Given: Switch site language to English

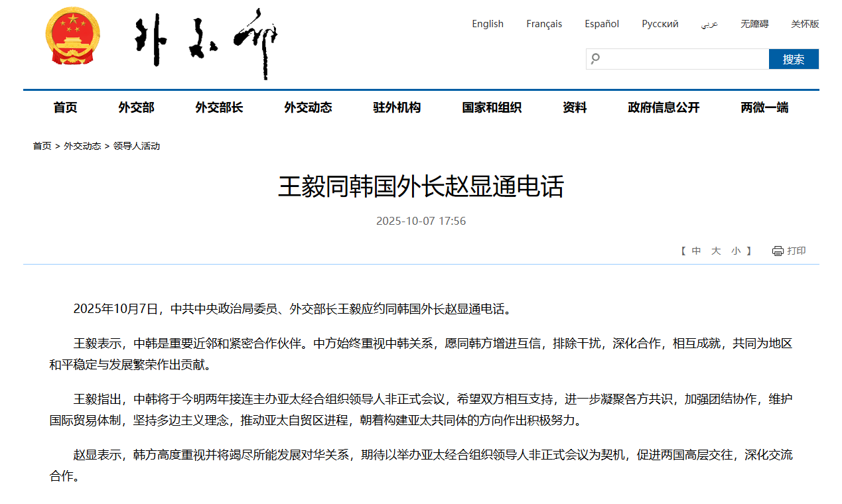Looking at the screenshot, I should pos(488,24).
